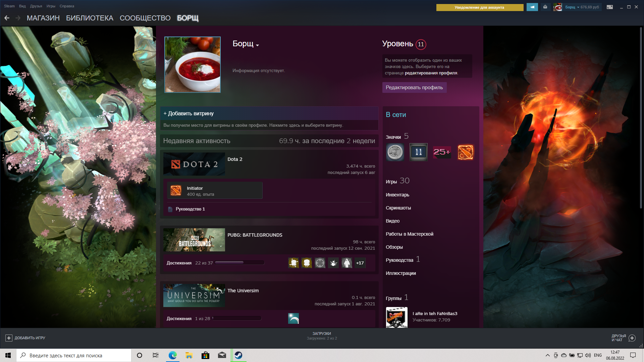Screen dimensions: 644x362
Task: Click the page vertical scrollbar
Action: (641, 118)
